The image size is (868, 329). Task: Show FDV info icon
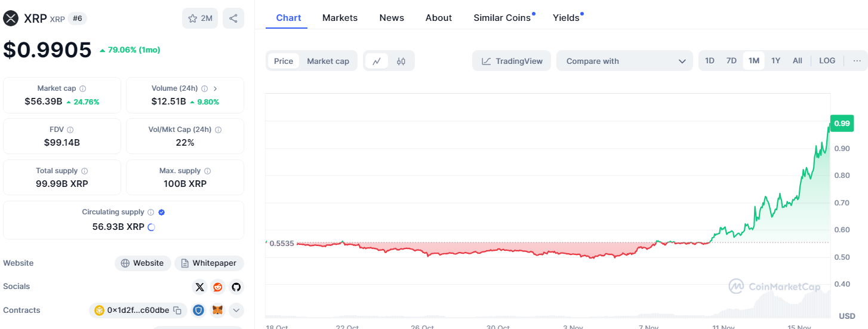pos(70,130)
